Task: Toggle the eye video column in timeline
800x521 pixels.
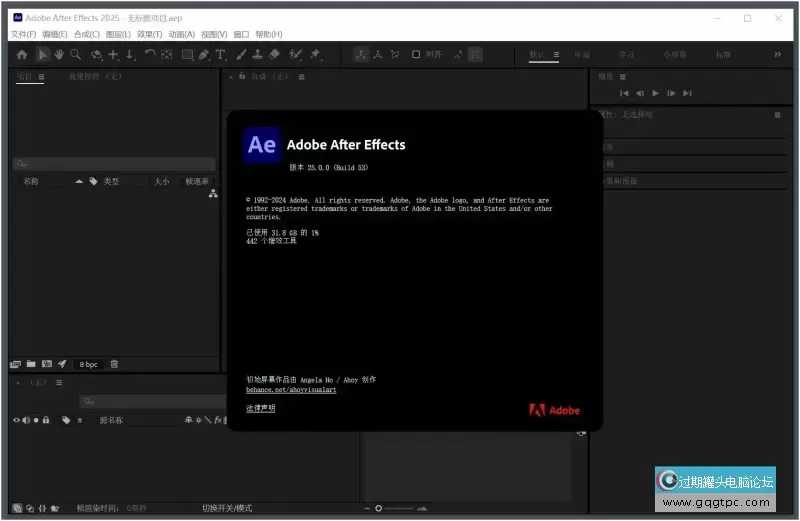Action: click(x=16, y=420)
